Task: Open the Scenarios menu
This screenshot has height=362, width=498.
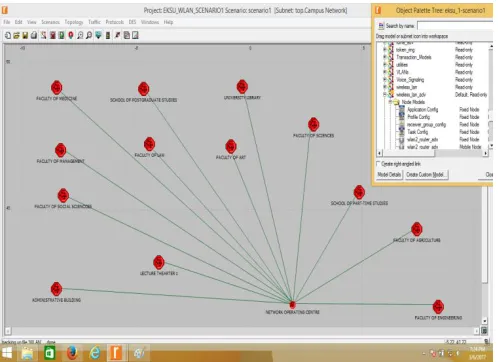Action: [x=50, y=22]
